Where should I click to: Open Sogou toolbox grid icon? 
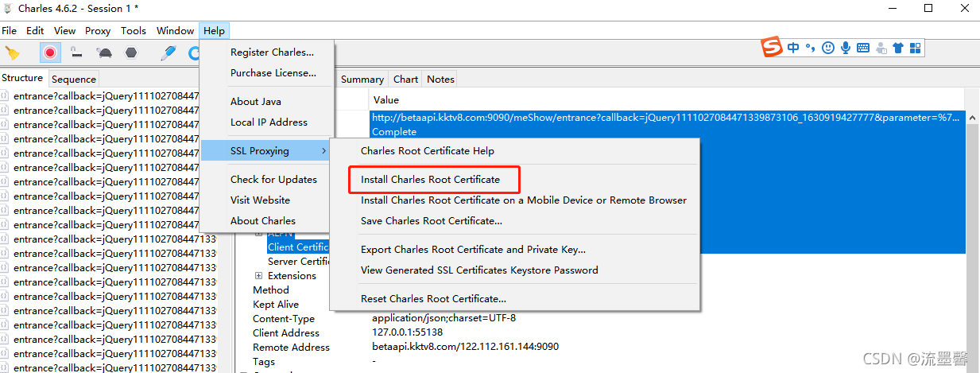[x=916, y=49]
